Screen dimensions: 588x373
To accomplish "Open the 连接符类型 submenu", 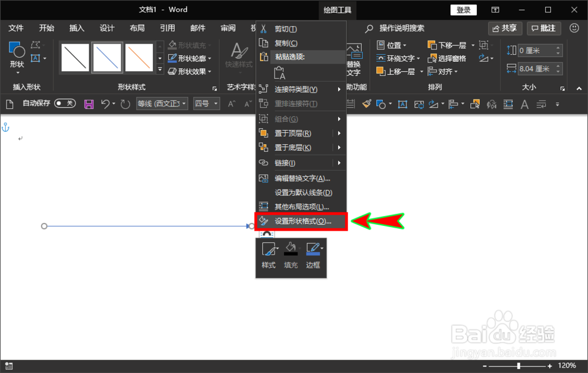I will (x=300, y=89).
